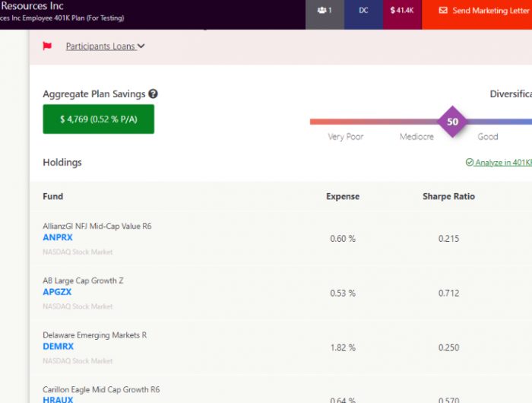The height and width of the screenshot is (403, 532).
Task: Click the Resources Inc company name header
Action: [x=32, y=6]
